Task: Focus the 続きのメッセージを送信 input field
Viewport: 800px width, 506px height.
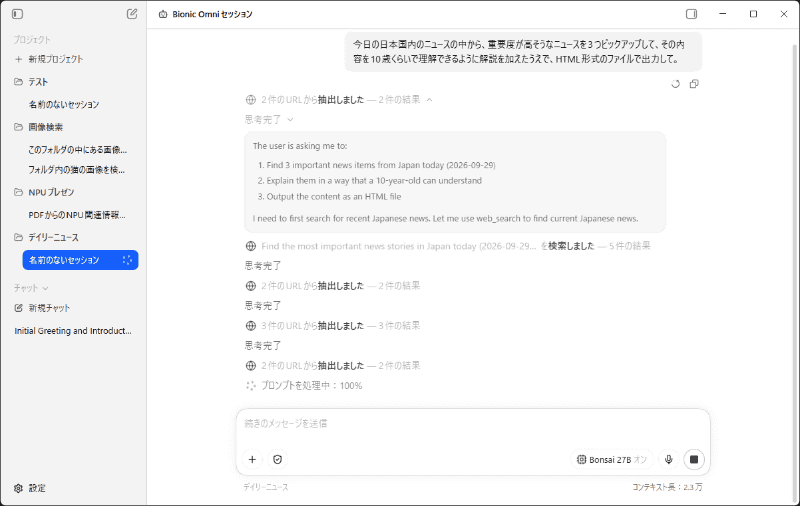Action: point(472,424)
